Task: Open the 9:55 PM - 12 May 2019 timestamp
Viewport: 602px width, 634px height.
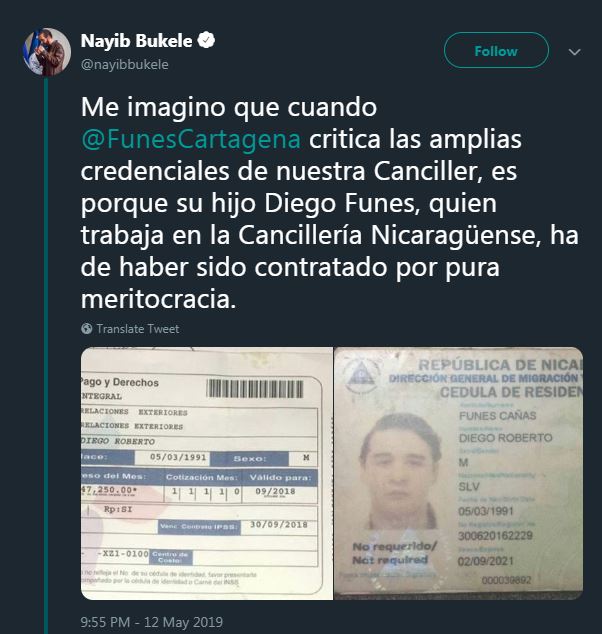Action: [152, 621]
